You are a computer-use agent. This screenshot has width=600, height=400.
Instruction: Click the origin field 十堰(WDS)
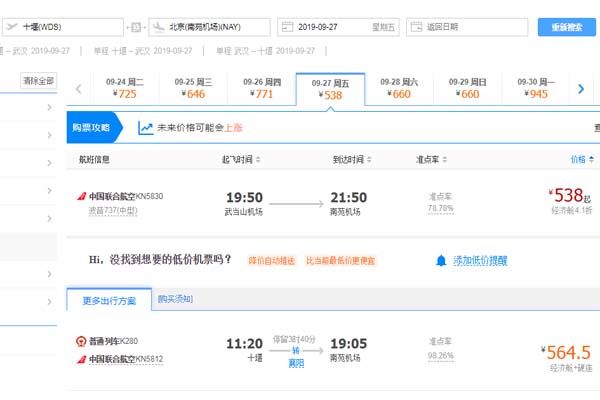tap(63, 27)
